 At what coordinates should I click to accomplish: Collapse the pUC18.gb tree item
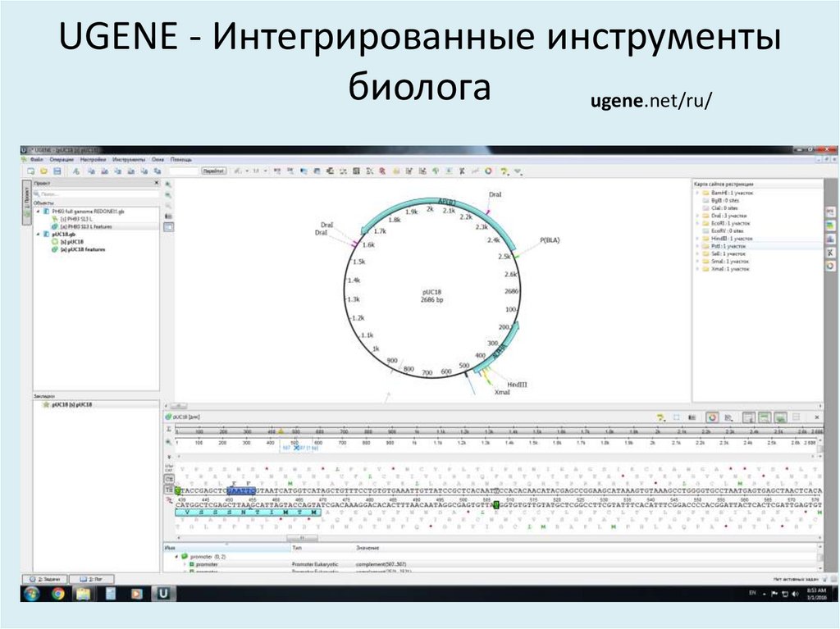pyautogui.click(x=37, y=234)
